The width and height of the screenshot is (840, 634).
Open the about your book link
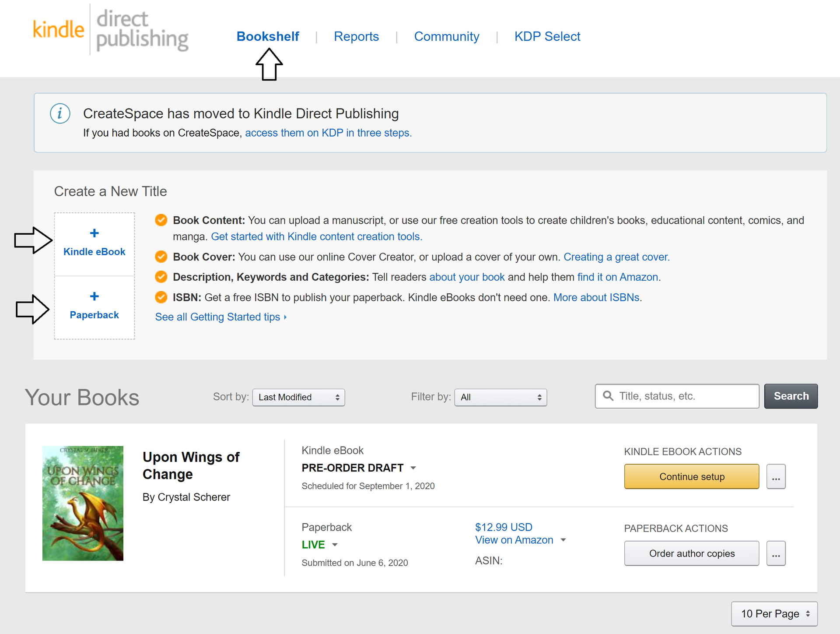point(467,277)
